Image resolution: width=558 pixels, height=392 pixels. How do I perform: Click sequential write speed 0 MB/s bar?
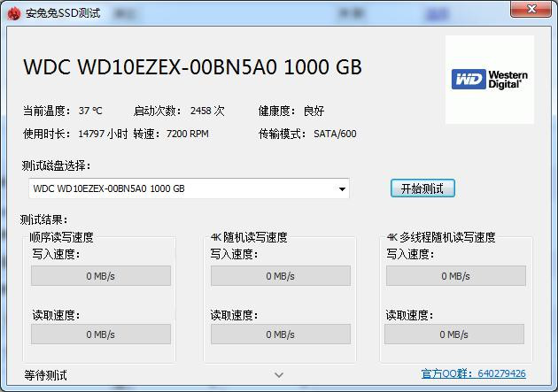click(101, 276)
